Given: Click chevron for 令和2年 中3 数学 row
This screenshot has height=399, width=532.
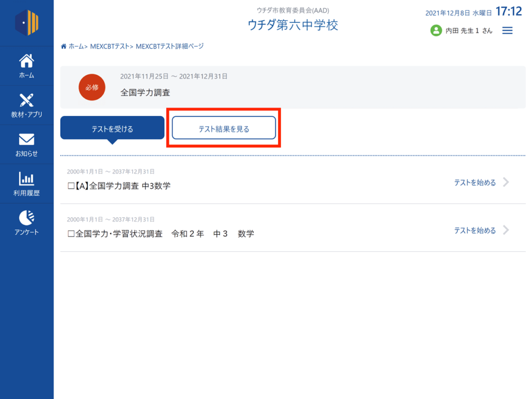Looking at the screenshot, I should [506, 230].
